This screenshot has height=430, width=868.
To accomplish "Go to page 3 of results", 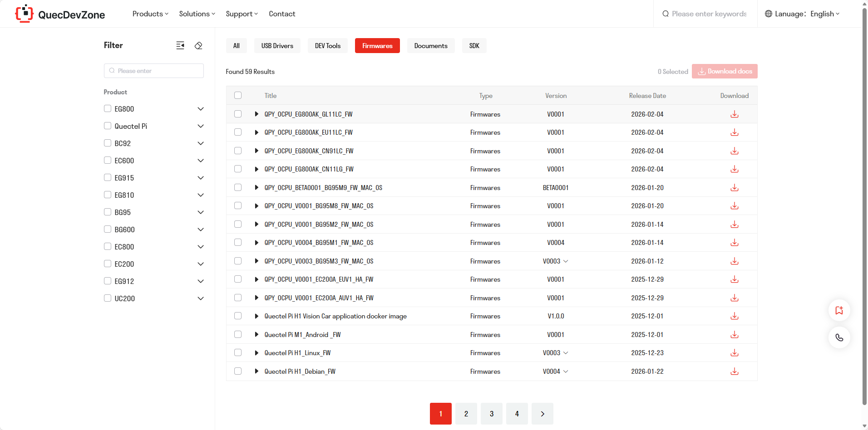I will coord(491,414).
